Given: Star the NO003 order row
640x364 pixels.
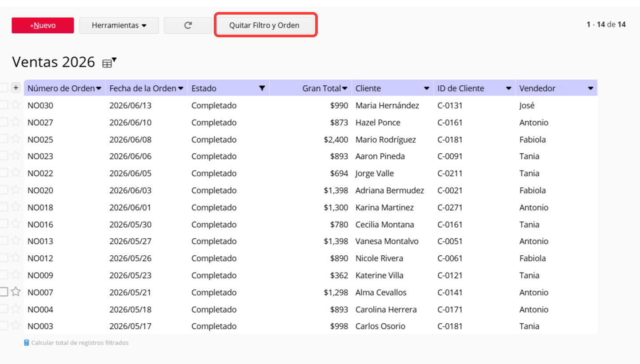Looking at the screenshot, I should (x=16, y=326).
